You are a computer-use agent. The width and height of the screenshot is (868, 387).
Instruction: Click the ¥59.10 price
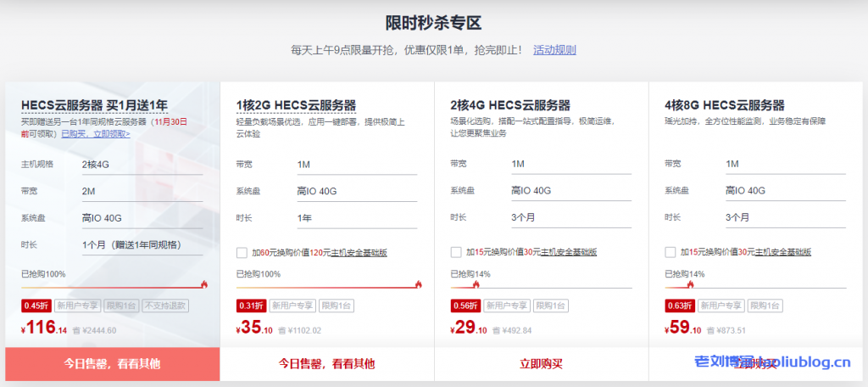(683, 328)
